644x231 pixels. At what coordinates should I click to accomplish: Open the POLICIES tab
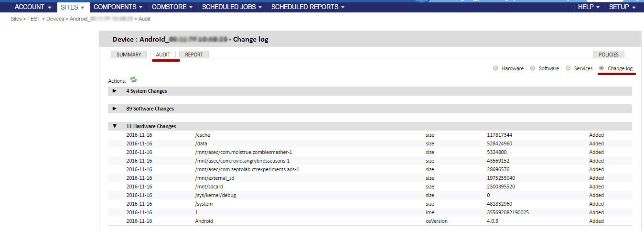tap(609, 55)
